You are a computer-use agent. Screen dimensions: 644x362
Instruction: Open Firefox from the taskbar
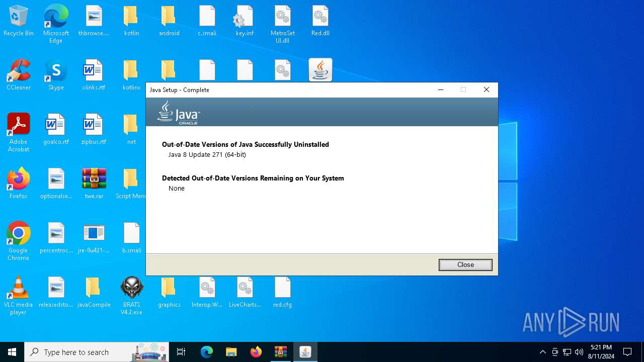(x=256, y=352)
